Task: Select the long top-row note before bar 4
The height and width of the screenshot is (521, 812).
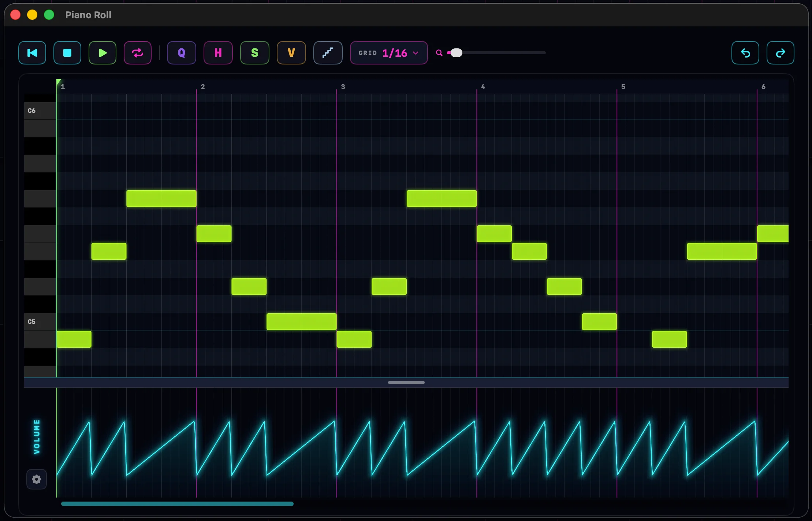Action: point(442,199)
